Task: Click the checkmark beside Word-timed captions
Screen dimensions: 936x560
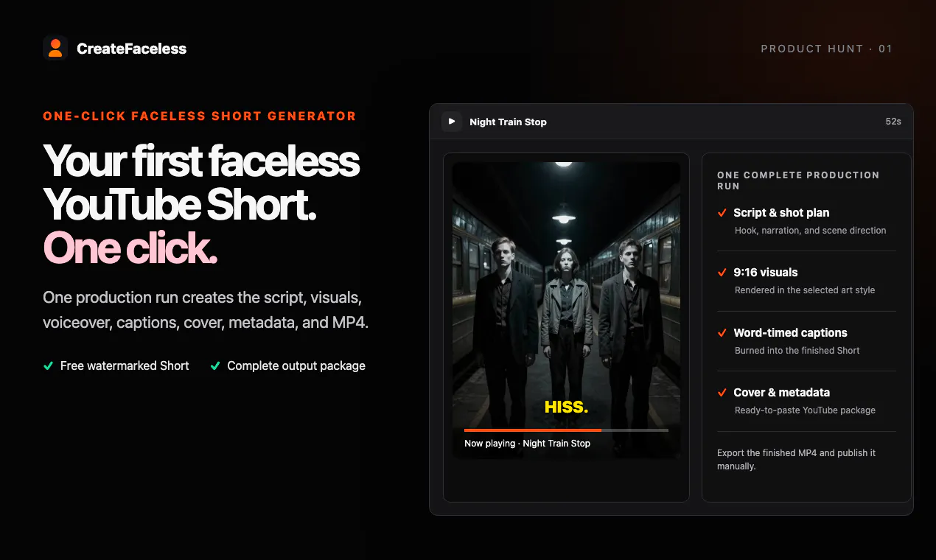Action: coord(722,333)
